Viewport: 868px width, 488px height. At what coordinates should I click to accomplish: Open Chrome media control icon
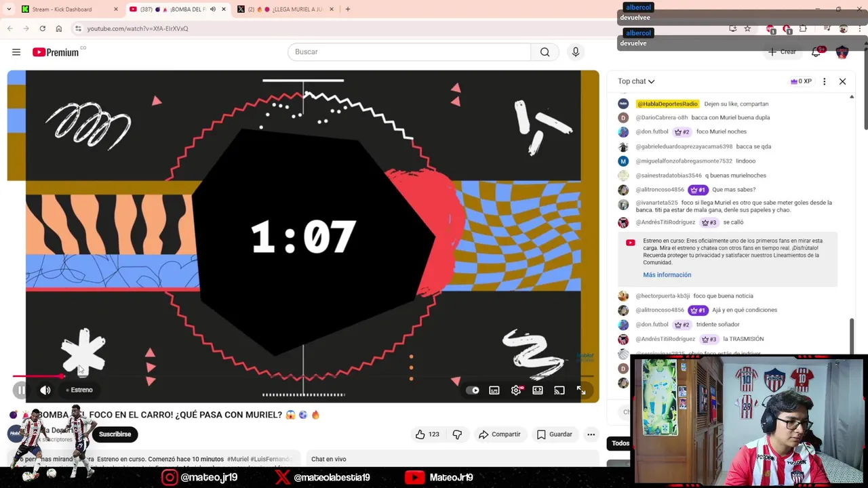click(827, 28)
